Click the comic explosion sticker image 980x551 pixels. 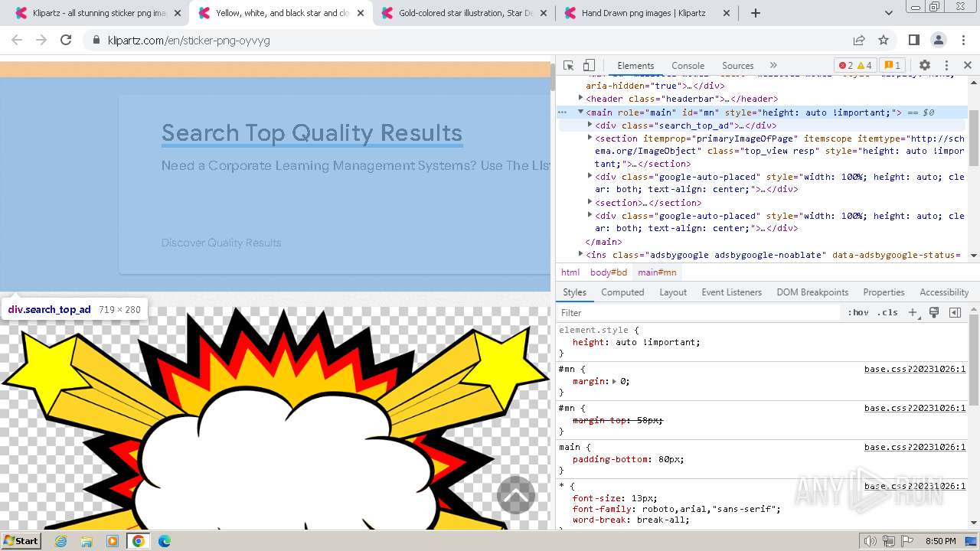tap(275, 417)
